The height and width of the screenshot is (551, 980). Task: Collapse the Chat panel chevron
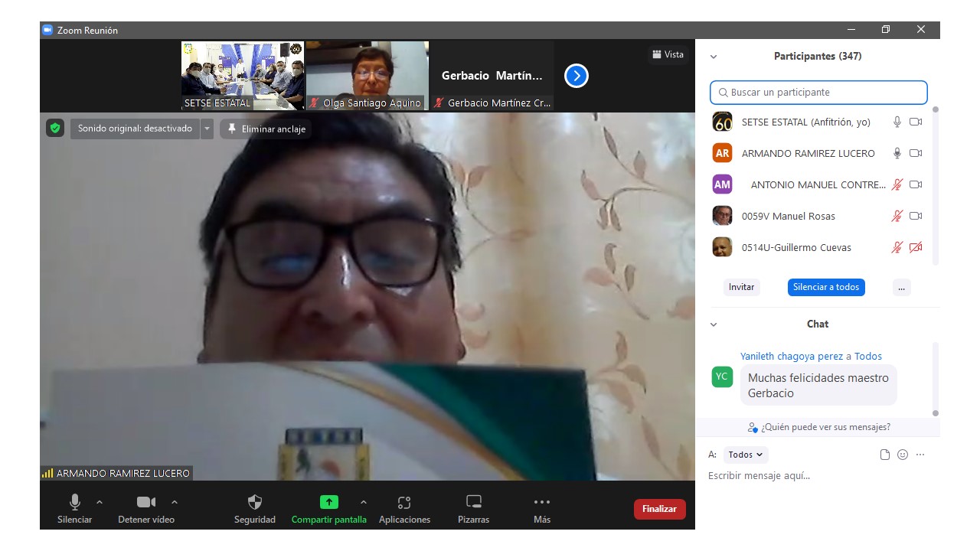pyautogui.click(x=714, y=324)
